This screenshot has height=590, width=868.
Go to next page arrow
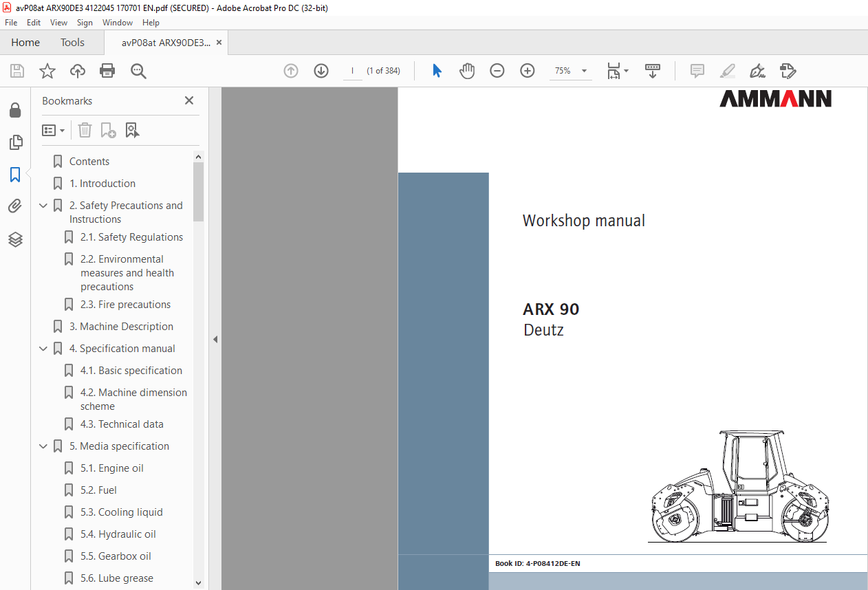321,71
